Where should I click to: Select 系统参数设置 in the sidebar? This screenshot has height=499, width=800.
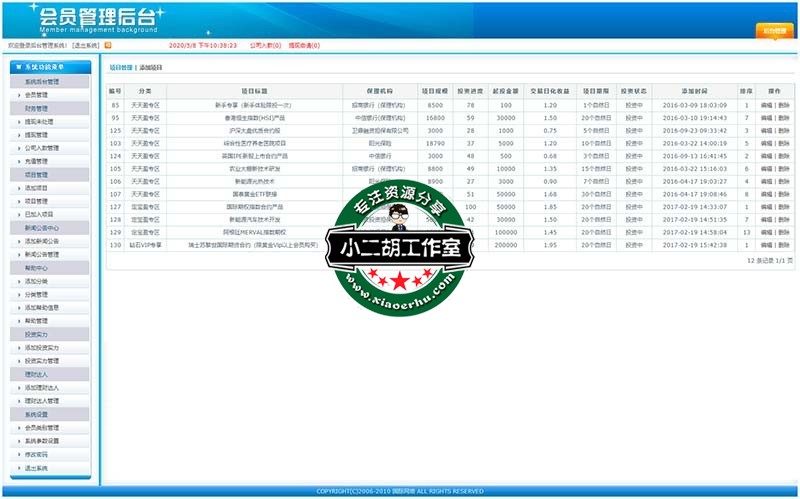pos(42,441)
